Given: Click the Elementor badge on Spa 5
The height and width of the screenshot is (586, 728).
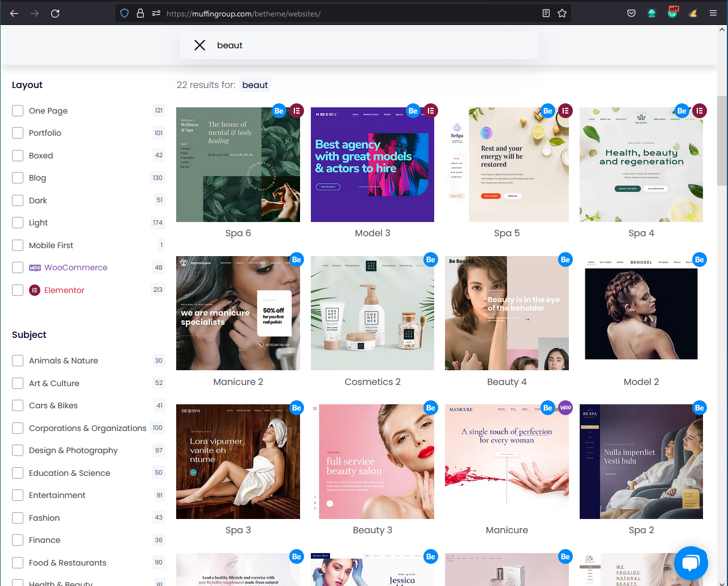Looking at the screenshot, I should (565, 111).
